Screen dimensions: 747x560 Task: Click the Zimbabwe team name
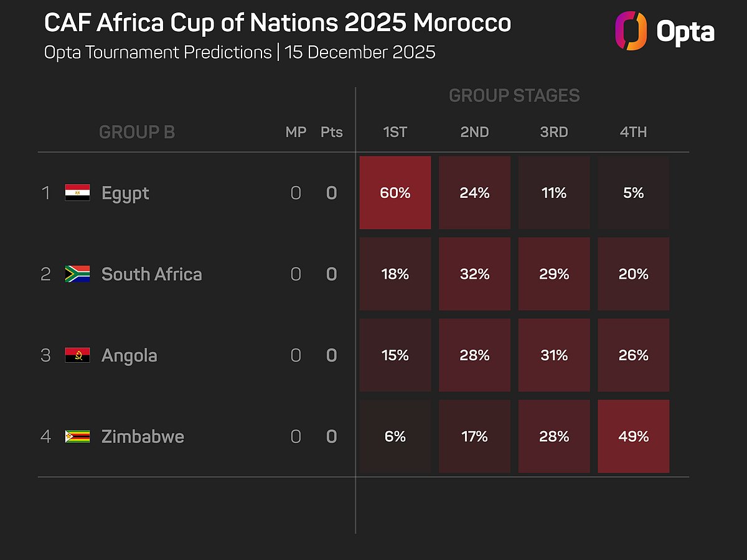coord(143,436)
